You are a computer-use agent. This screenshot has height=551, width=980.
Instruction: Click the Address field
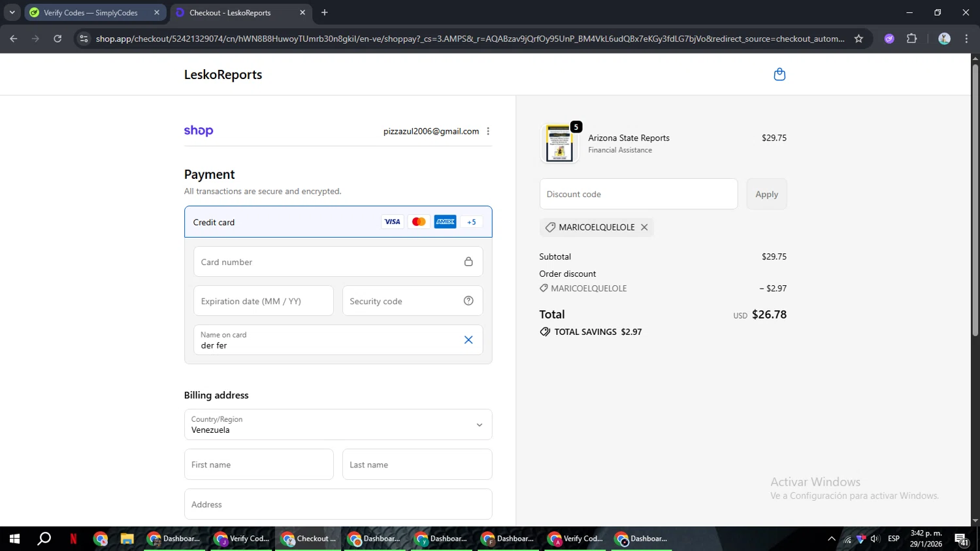338,504
